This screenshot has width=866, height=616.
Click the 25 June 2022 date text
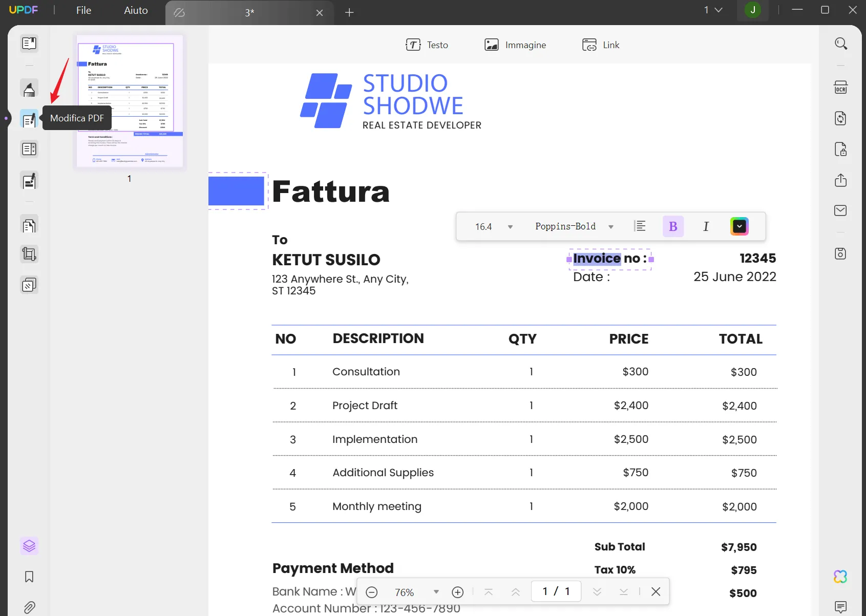click(x=735, y=277)
